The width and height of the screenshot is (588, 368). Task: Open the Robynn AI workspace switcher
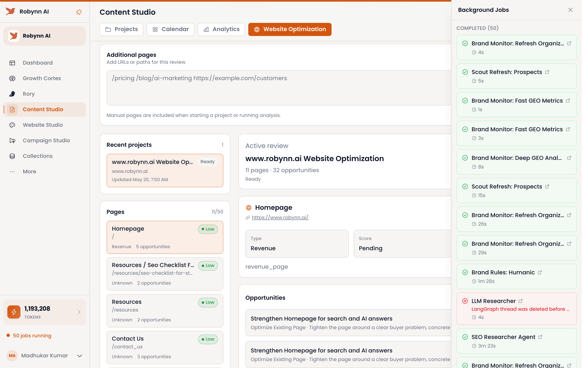(45, 36)
